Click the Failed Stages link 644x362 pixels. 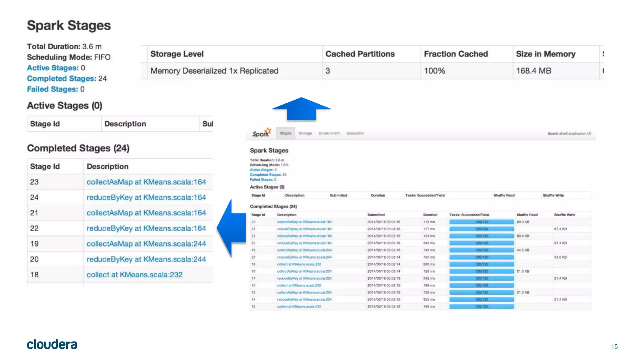52,89
